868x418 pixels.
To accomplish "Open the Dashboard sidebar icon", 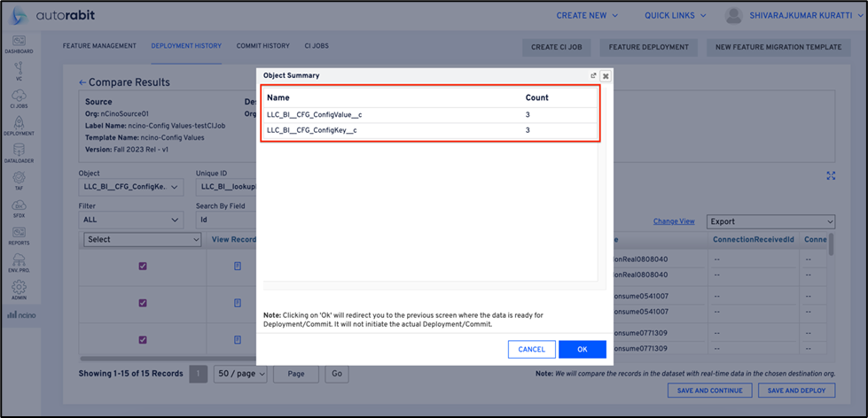I will point(19,44).
